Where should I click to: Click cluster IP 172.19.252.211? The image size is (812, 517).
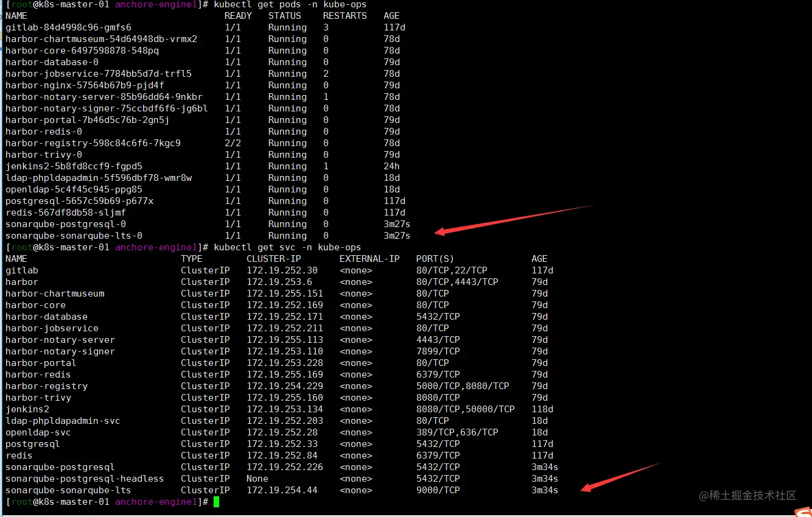(285, 328)
